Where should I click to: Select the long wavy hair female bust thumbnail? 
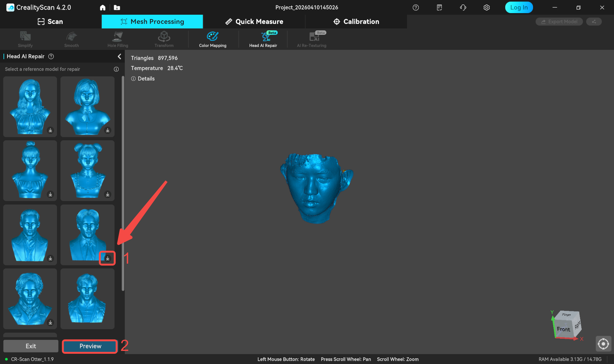30,106
